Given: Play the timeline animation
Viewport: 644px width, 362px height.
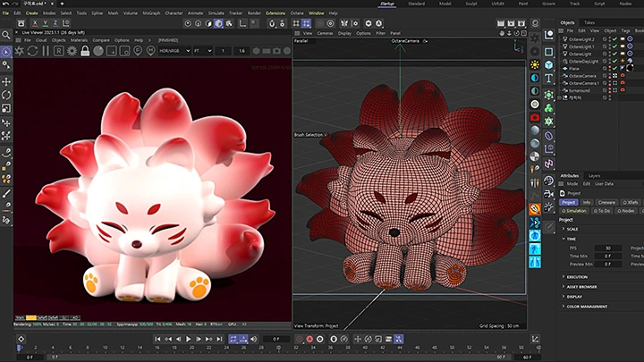Looking at the screenshot, I should click(x=189, y=339).
